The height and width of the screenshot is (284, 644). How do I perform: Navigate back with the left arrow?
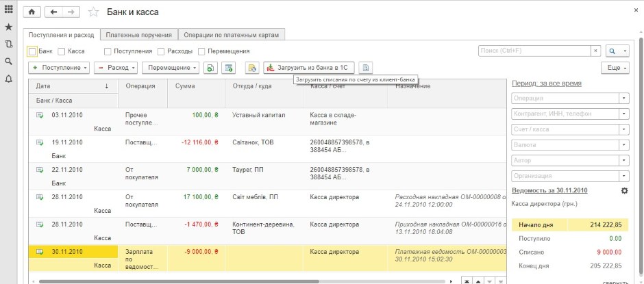[x=53, y=12]
